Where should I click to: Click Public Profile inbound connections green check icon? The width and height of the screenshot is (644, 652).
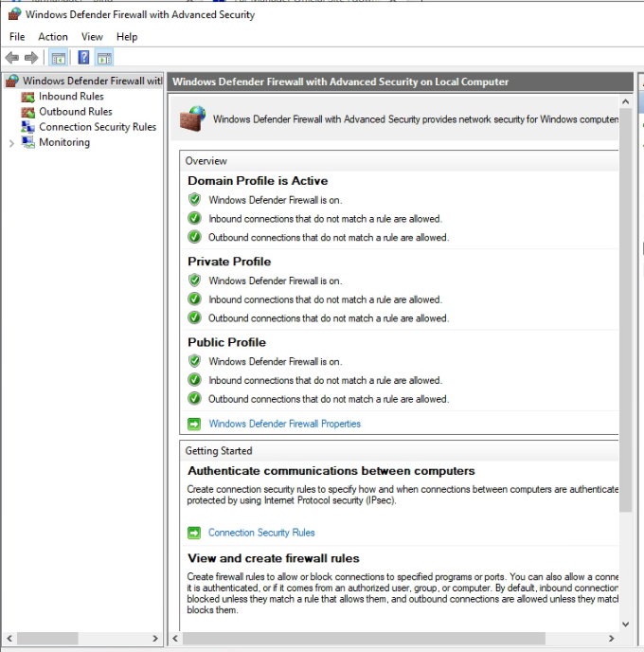(x=194, y=380)
